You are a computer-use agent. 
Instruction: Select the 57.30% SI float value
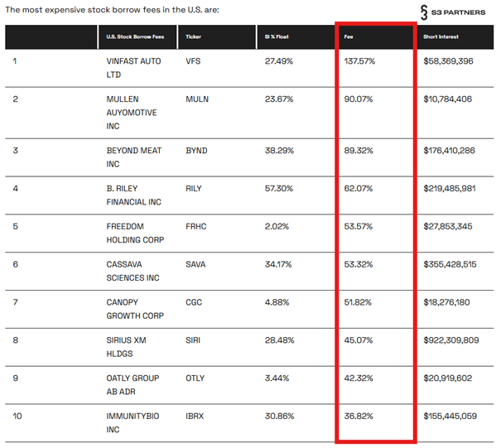pyautogui.click(x=279, y=188)
